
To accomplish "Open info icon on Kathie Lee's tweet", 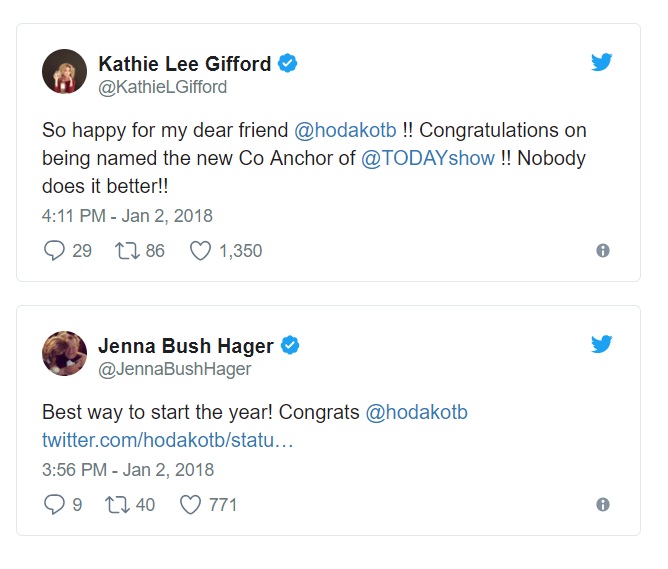I will [x=603, y=251].
